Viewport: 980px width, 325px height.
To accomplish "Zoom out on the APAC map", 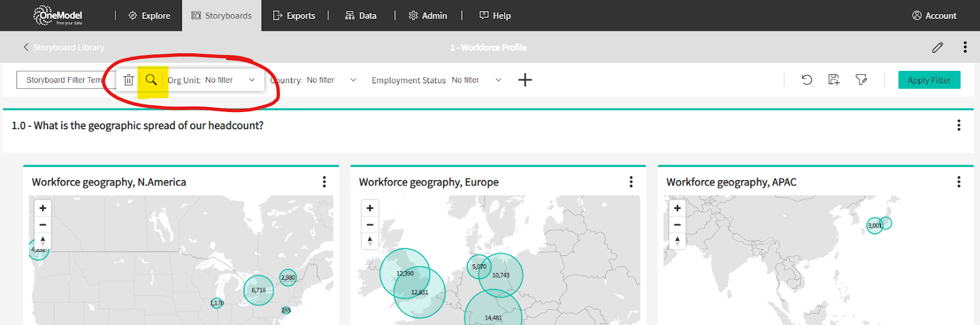I will 677,225.
